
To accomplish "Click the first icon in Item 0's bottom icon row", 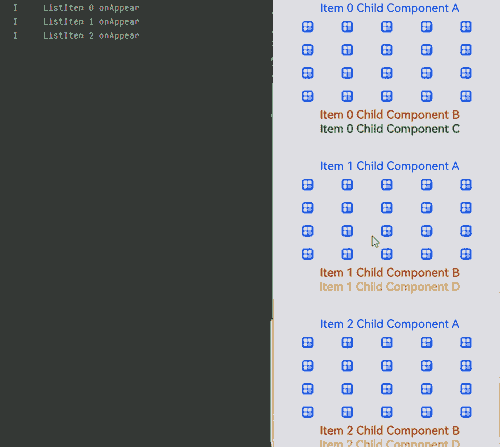I will pos(307,96).
